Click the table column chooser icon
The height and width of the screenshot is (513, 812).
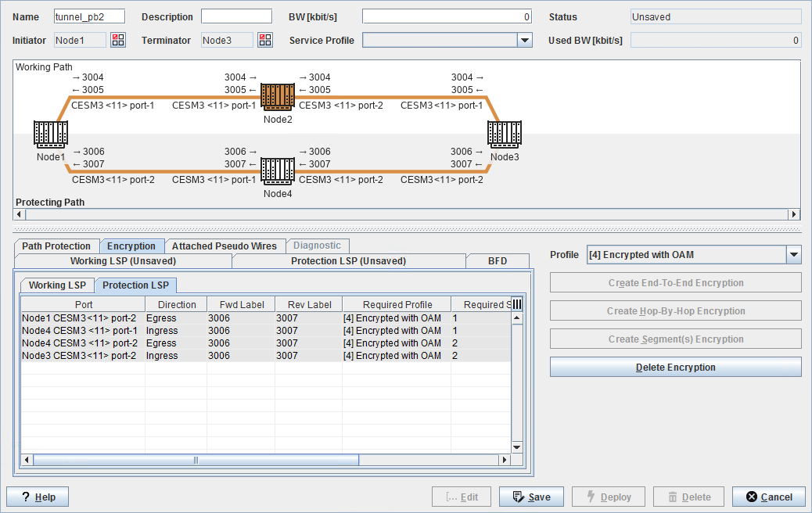click(x=516, y=304)
